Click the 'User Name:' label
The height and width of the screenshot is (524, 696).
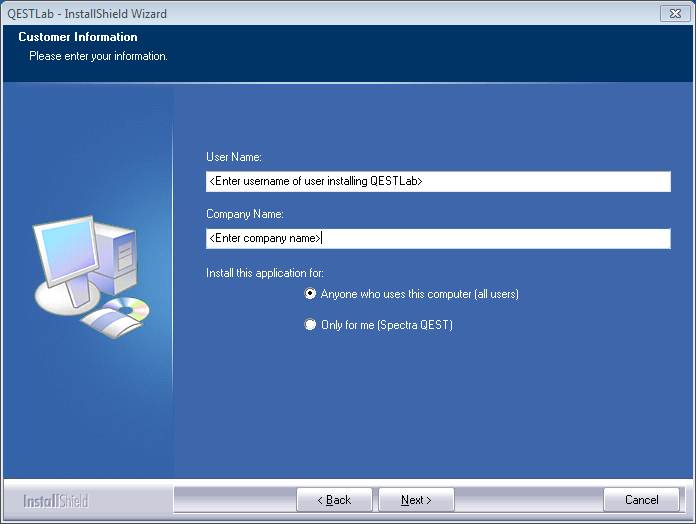234,157
